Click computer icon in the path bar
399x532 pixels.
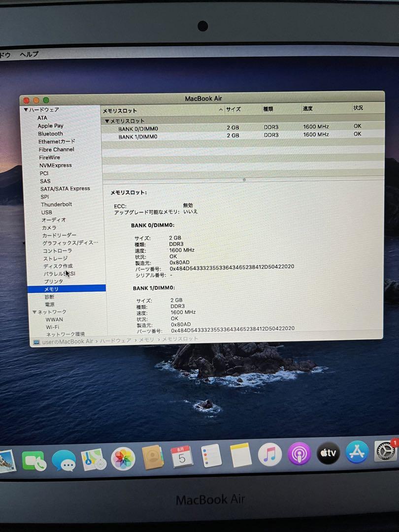(x=36, y=342)
